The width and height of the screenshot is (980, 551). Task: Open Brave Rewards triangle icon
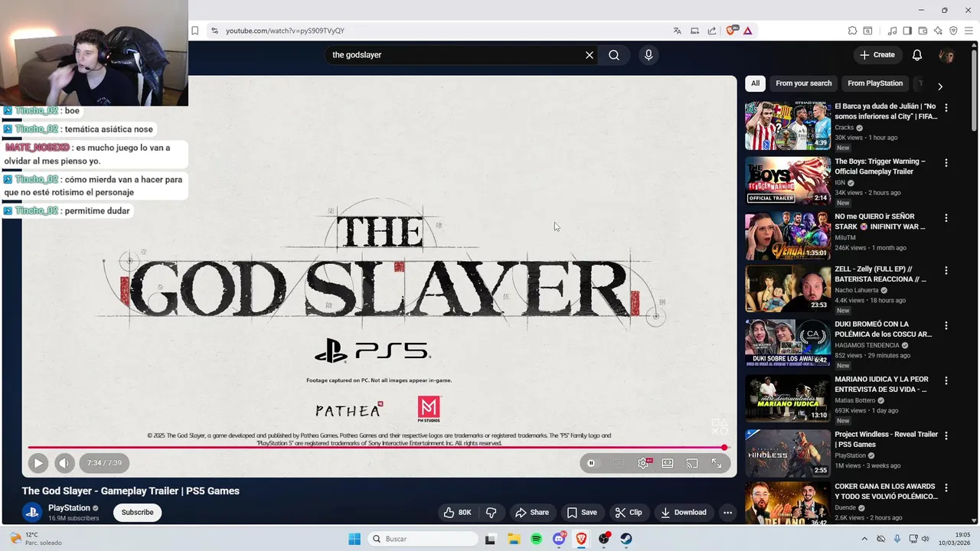[x=747, y=31]
